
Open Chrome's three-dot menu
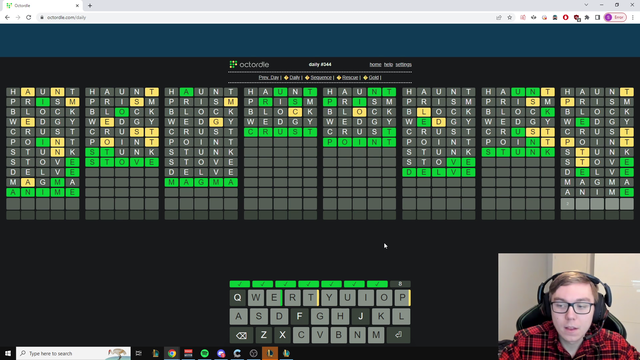[633, 18]
